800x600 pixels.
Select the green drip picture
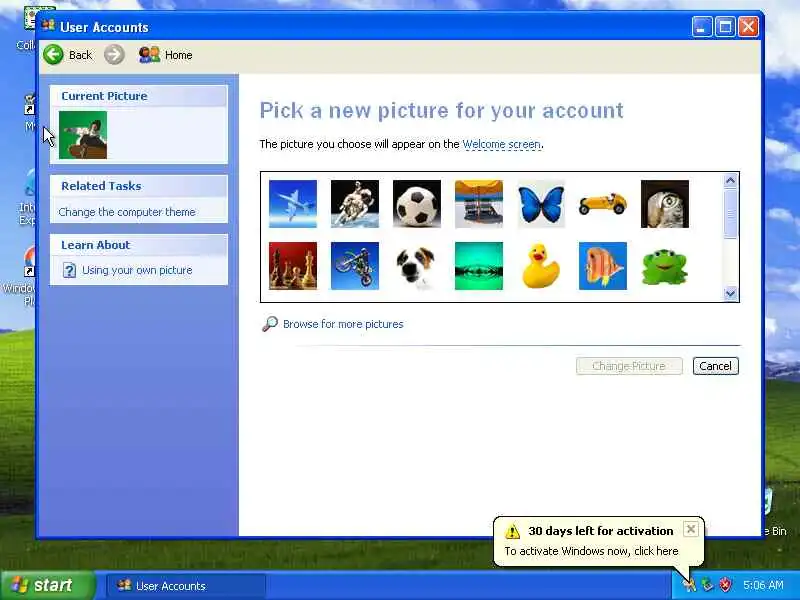(479, 266)
